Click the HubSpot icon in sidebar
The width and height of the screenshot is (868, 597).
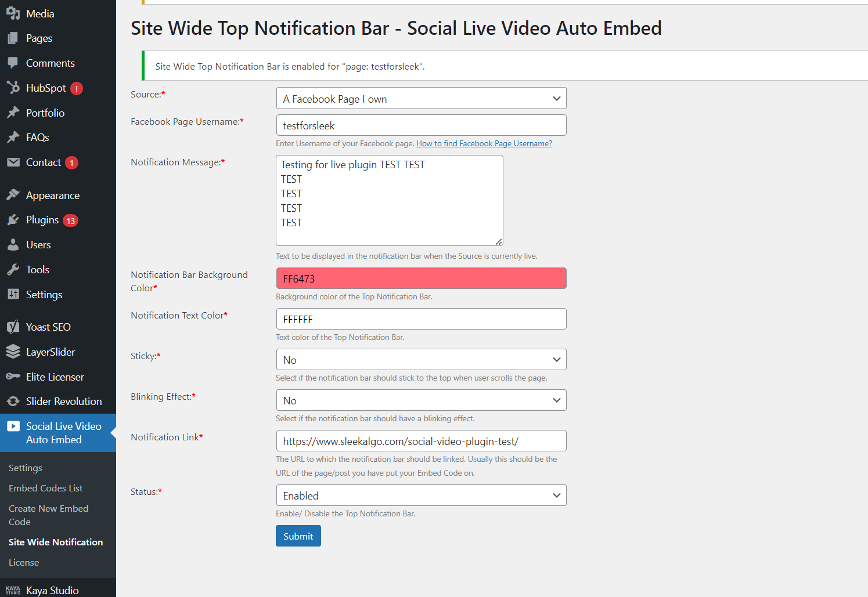(x=13, y=88)
